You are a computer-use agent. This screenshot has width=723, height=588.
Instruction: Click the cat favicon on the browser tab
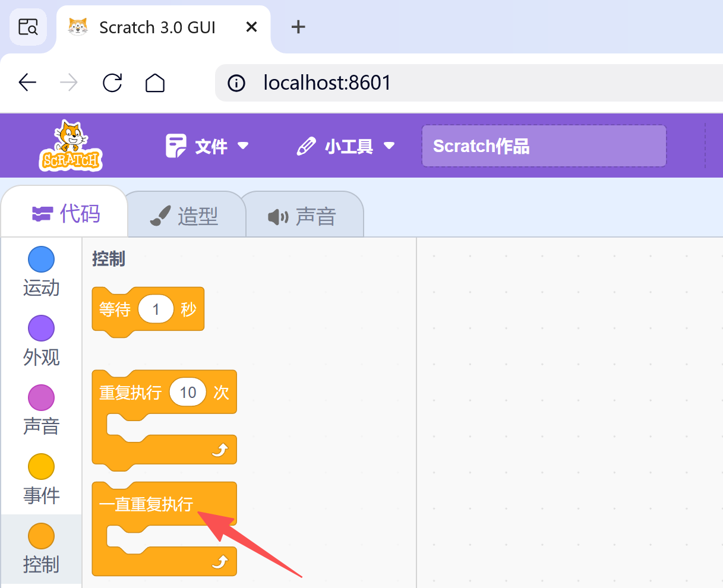click(x=78, y=27)
